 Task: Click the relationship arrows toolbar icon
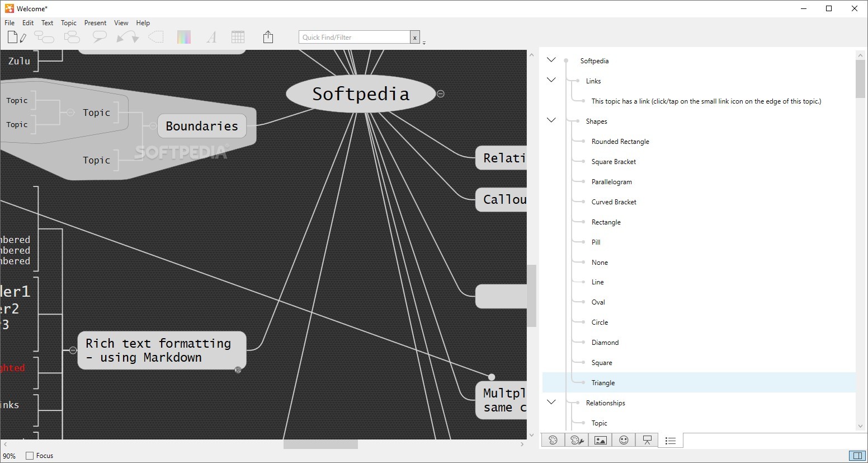(x=127, y=37)
